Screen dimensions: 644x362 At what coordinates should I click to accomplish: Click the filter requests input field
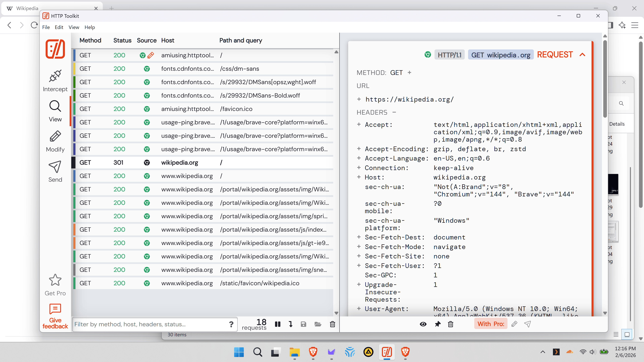[x=150, y=324]
